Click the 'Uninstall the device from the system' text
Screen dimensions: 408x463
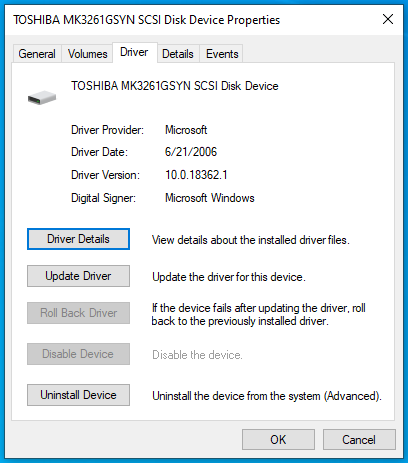(267, 396)
